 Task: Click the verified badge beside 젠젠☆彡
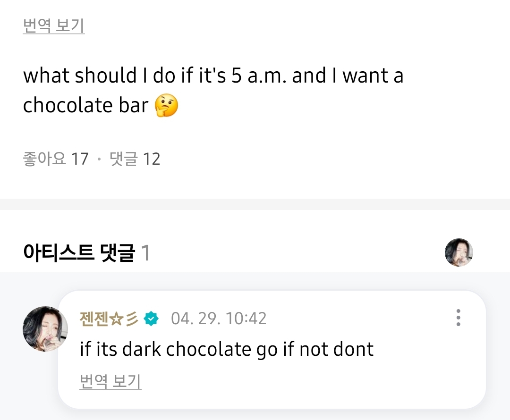click(151, 319)
